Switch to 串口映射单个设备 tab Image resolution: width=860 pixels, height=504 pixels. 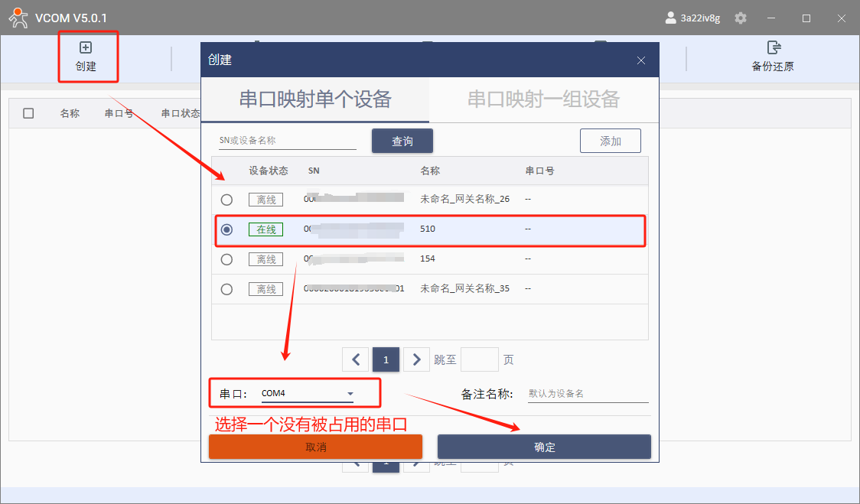pyautogui.click(x=315, y=99)
